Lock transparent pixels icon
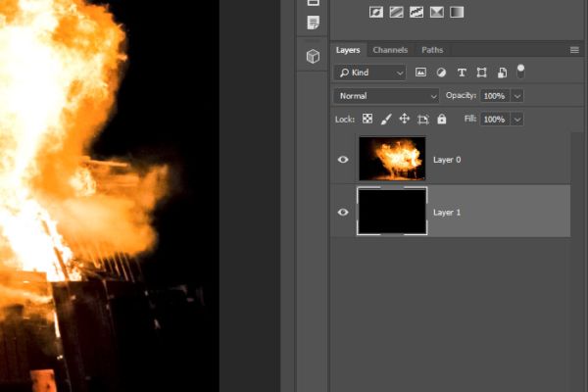 pos(367,119)
